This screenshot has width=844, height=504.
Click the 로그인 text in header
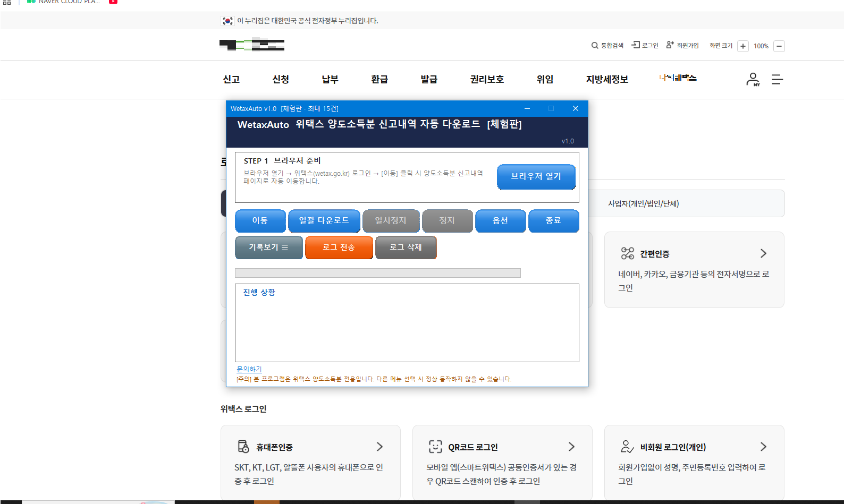pos(650,46)
